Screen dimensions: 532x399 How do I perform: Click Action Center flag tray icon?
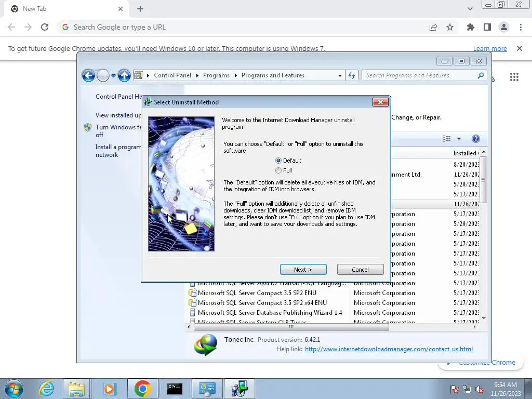point(454,389)
